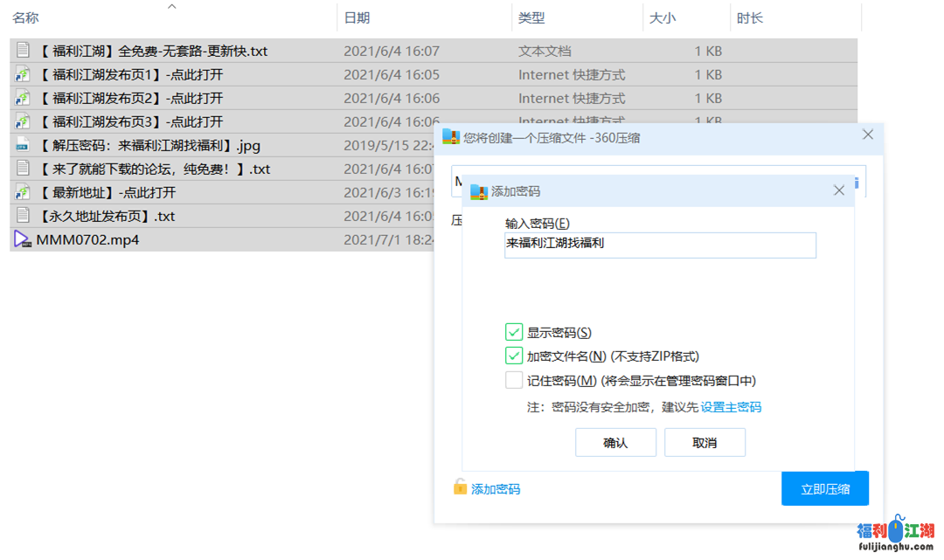The height and width of the screenshot is (560, 944).
Task: Click the Internet shortcut icon of 最新地址
Action: [22, 191]
